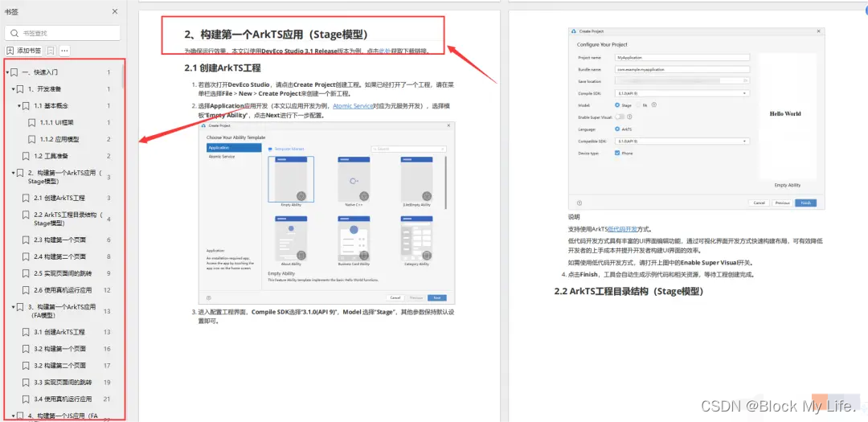
Task: Select the Empty Ability template thumbnail
Action: click(x=291, y=180)
